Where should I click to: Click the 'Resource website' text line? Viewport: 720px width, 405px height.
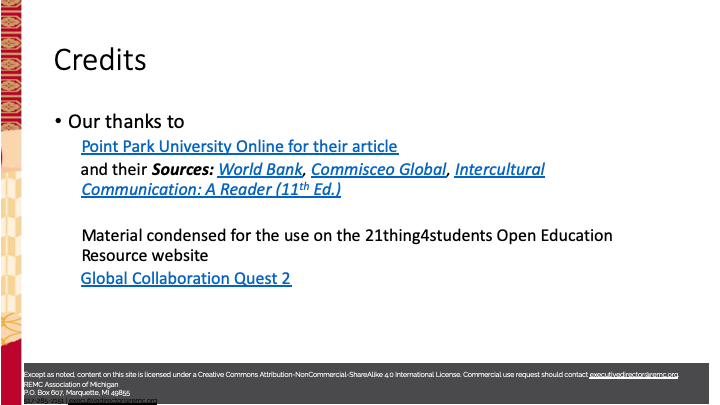pyautogui.click(x=145, y=255)
